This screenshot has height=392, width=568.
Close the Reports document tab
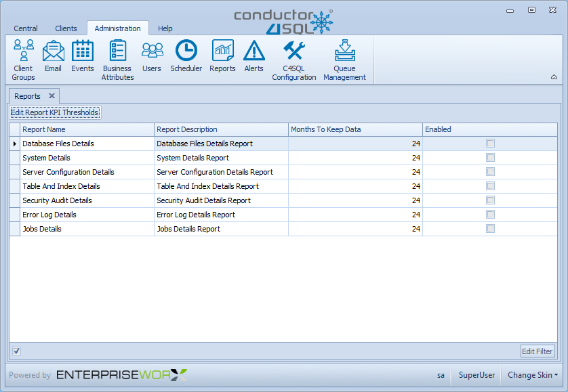tap(52, 96)
